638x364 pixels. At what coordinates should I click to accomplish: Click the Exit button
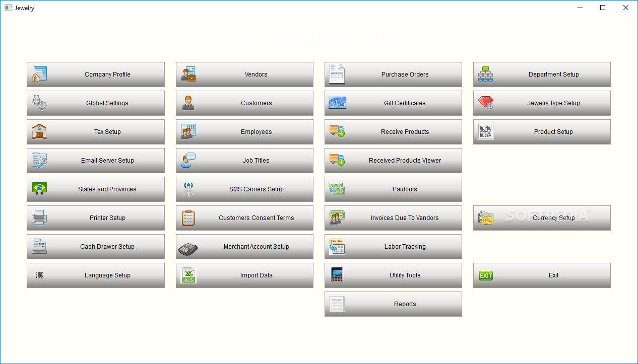[x=542, y=275]
